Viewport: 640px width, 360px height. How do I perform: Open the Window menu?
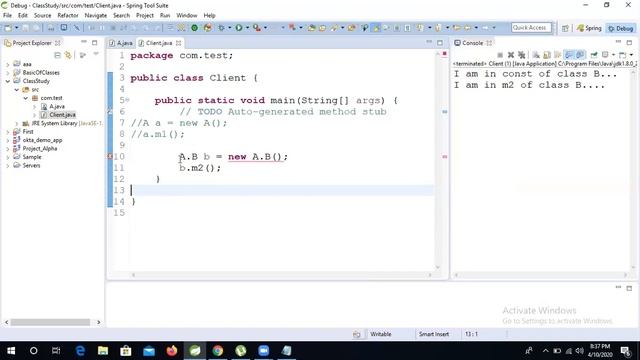click(187, 16)
